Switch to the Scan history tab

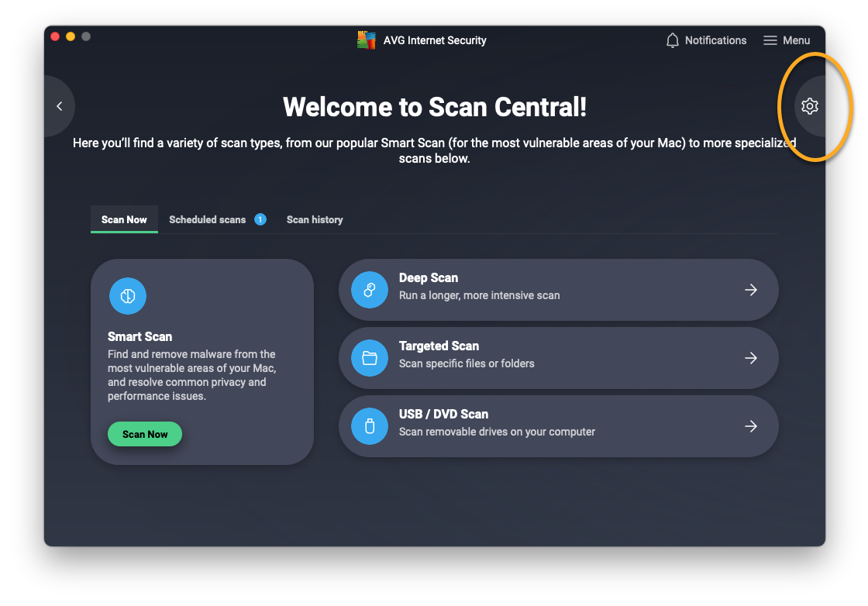point(315,219)
